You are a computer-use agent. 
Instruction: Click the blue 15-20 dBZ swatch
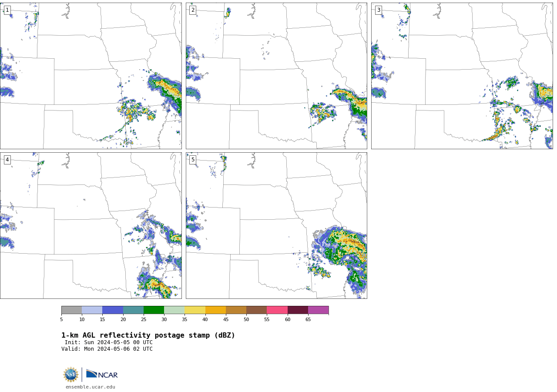coord(113,310)
